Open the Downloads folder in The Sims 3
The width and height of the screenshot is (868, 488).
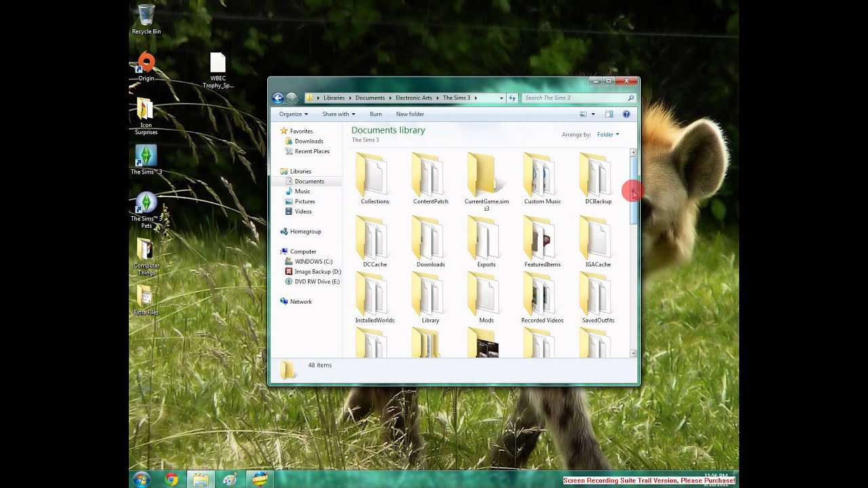[x=431, y=241]
